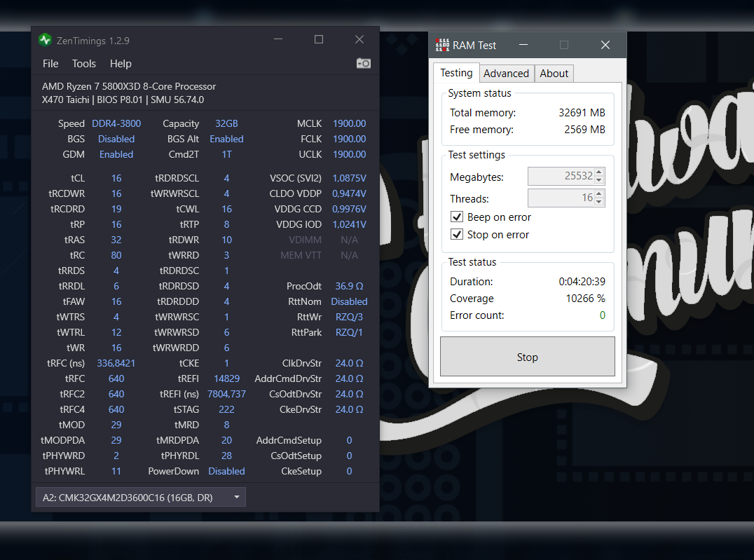Open the File menu in ZenTimings
This screenshot has height=560, width=754.
point(50,64)
